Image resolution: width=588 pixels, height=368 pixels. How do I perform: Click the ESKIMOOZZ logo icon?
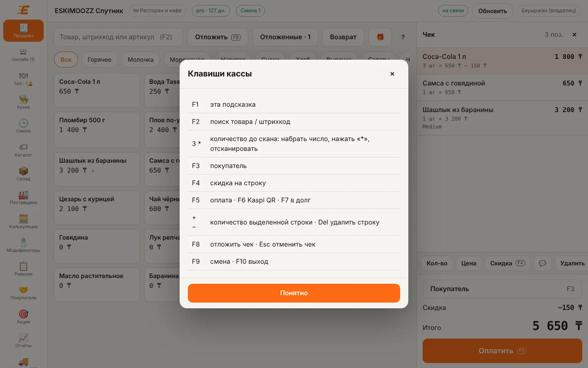pyautogui.click(x=23, y=10)
